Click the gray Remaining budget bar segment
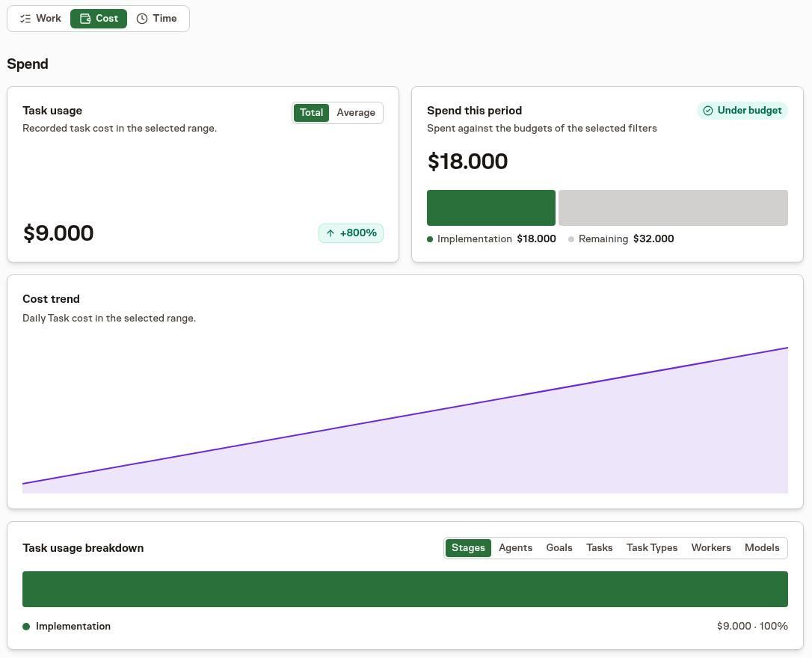The image size is (812, 658). click(x=673, y=208)
